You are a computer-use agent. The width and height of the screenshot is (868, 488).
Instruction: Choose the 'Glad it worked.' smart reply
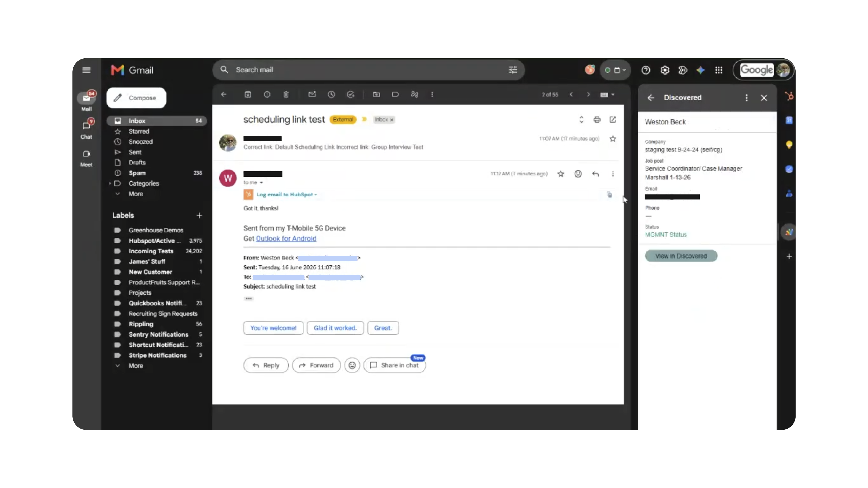(x=335, y=328)
